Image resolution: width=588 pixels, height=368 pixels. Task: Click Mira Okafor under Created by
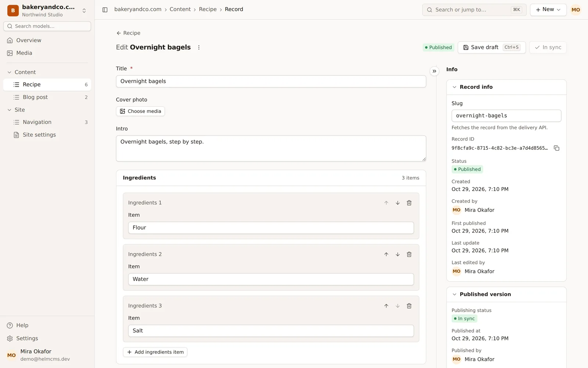479,210
